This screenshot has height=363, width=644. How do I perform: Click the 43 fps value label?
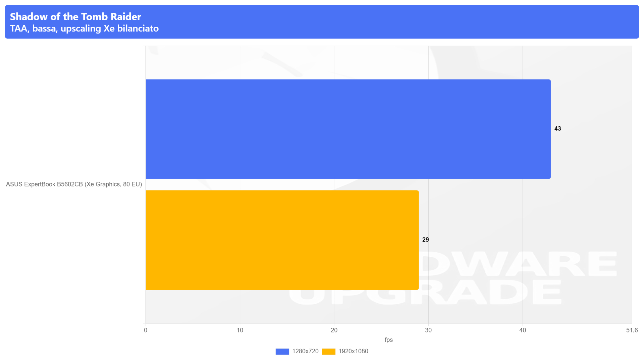tap(557, 129)
